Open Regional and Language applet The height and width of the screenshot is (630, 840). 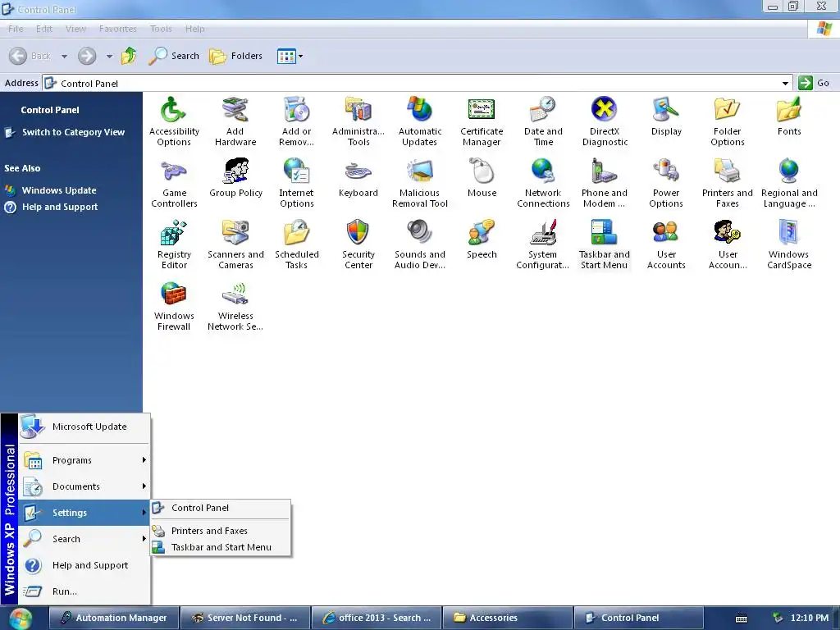(x=789, y=183)
